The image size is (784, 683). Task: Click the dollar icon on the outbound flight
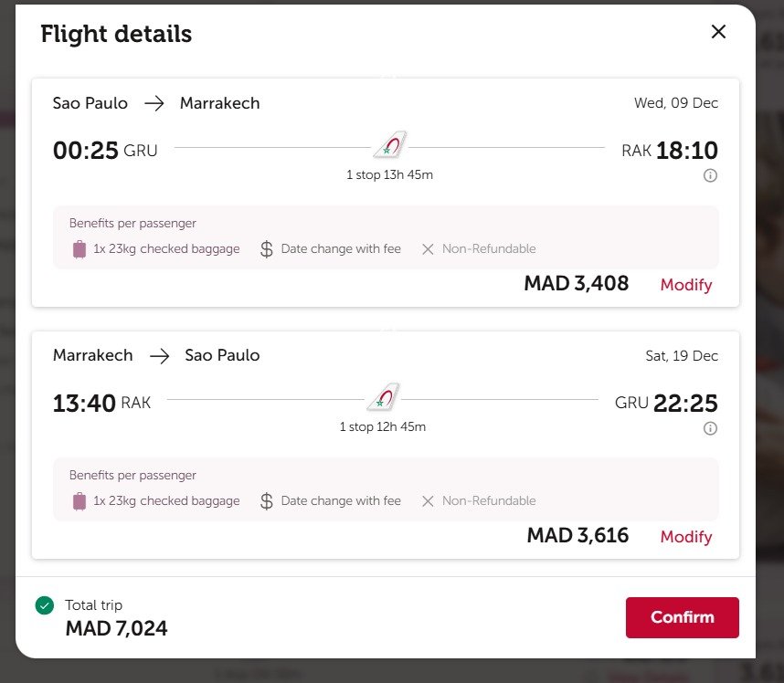[267, 249]
